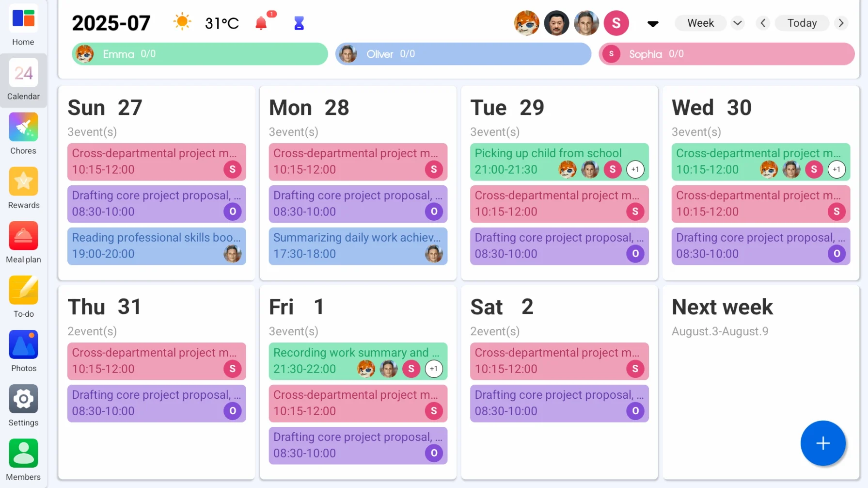
Task: Go to the next week arrow
Action: click(841, 23)
